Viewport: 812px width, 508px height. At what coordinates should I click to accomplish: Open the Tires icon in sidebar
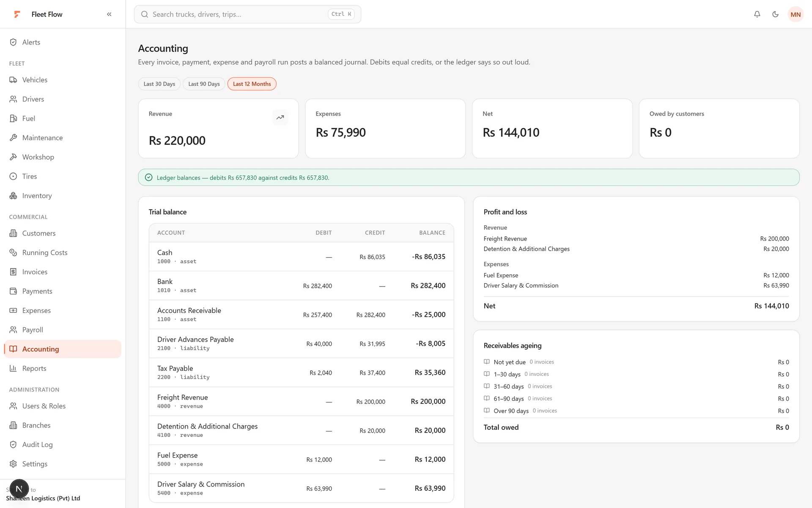coord(14,177)
